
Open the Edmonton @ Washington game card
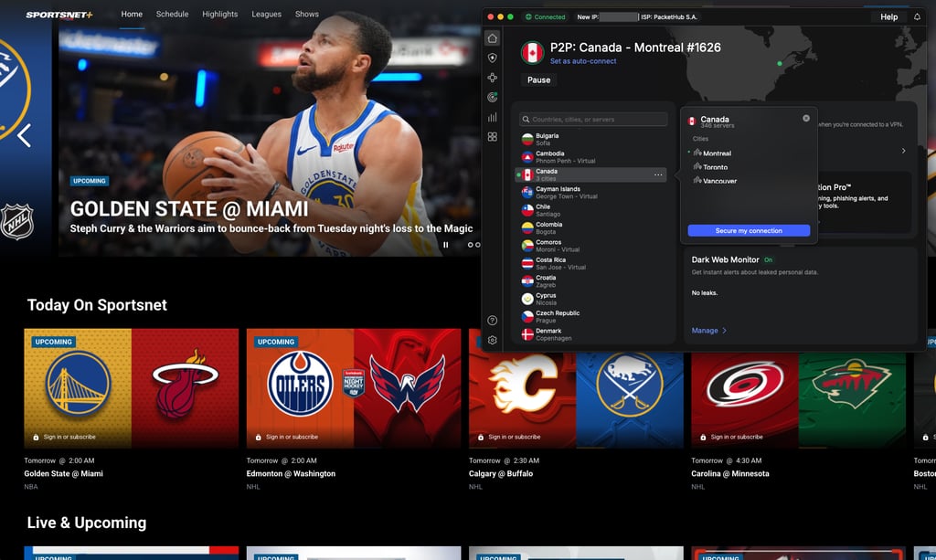(354, 388)
